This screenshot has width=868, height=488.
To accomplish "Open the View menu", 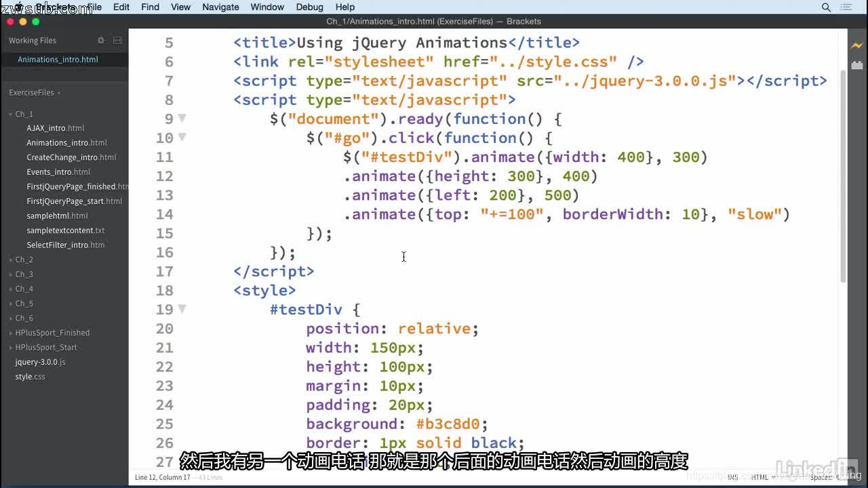I will pos(180,7).
